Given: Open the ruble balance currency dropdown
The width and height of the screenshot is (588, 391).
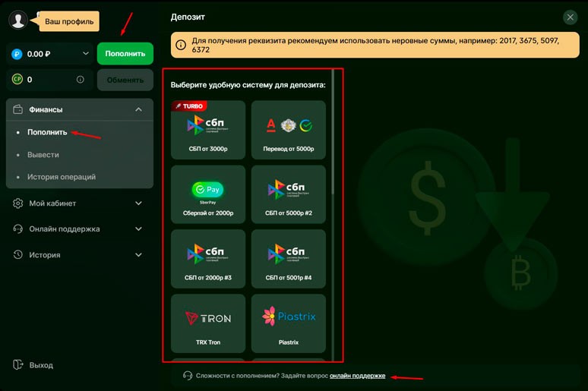Looking at the screenshot, I should click(x=84, y=54).
